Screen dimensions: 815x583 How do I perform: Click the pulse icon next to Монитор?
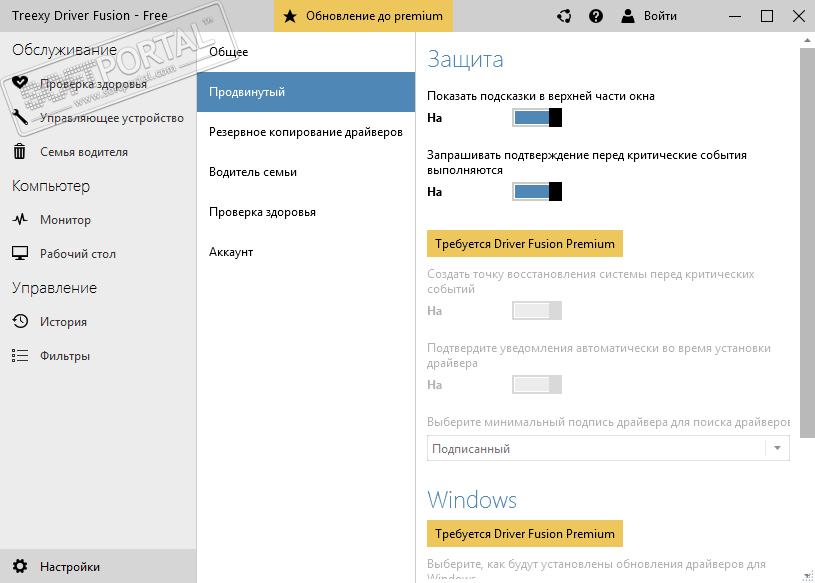(x=20, y=219)
